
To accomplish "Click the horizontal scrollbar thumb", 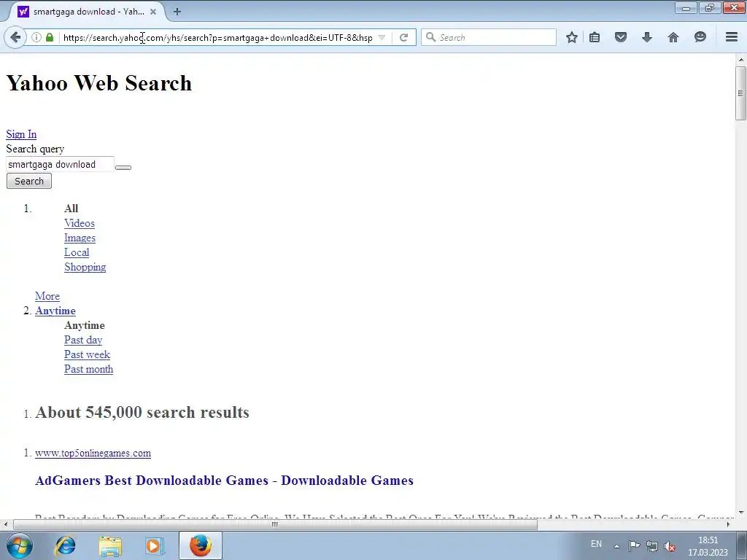I will 275,524.
